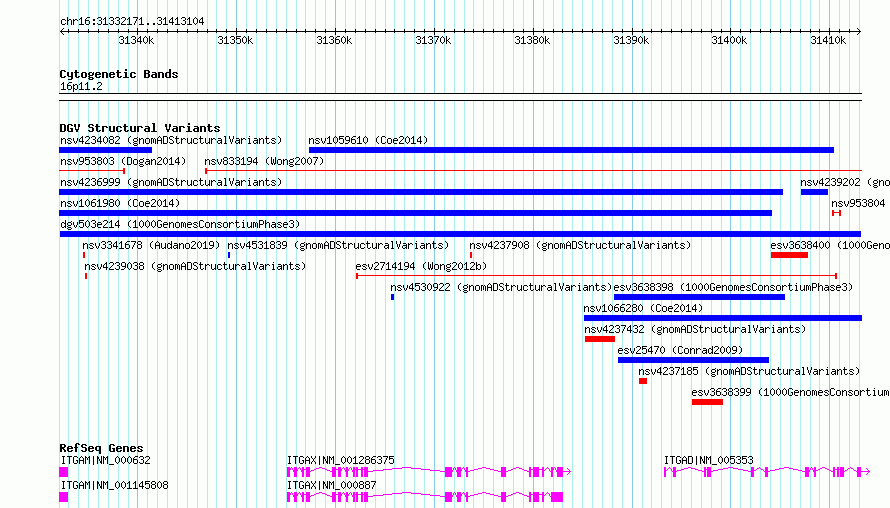Open the nsv4237185 gnomAD variant label
The height and width of the screenshot is (508, 890).
[x=749, y=372]
